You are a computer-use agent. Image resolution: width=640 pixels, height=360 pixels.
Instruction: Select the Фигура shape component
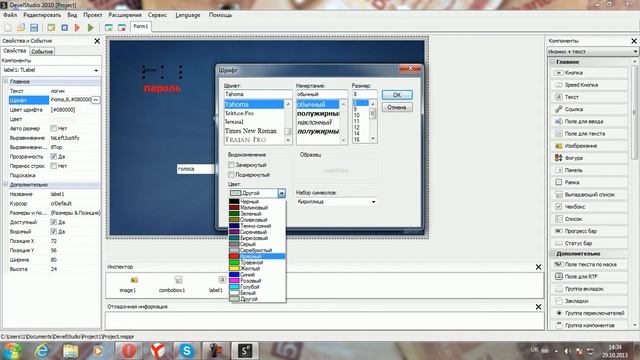coord(589,158)
